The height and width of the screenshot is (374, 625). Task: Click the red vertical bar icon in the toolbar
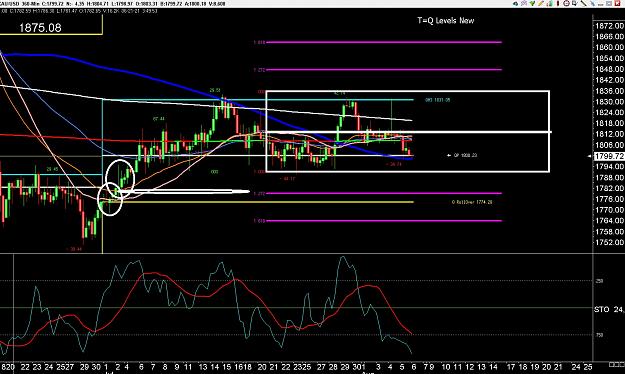point(558,3)
